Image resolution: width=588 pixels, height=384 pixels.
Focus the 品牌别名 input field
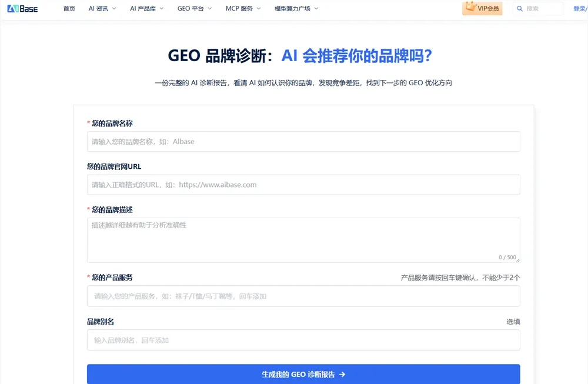[303, 340]
